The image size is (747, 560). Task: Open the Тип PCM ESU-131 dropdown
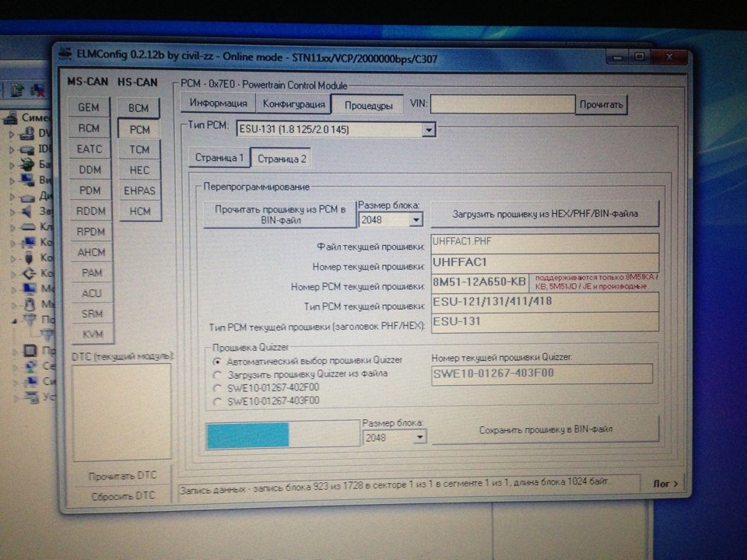(429, 130)
